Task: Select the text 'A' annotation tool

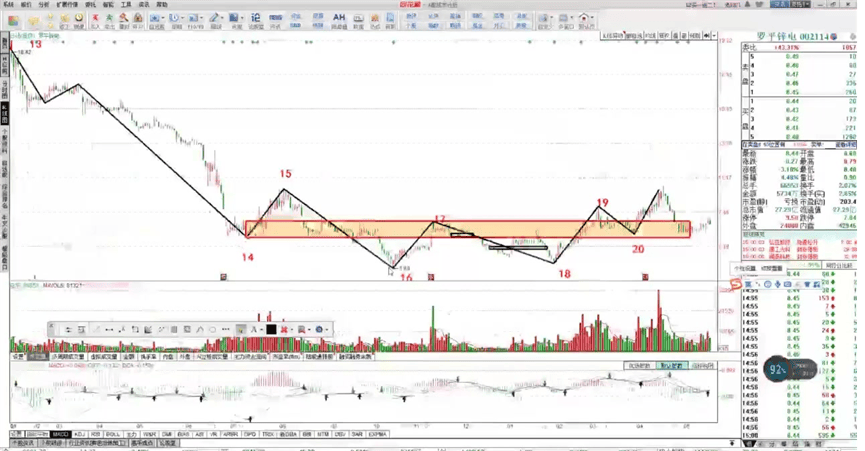Action: [x=255, y=329]
